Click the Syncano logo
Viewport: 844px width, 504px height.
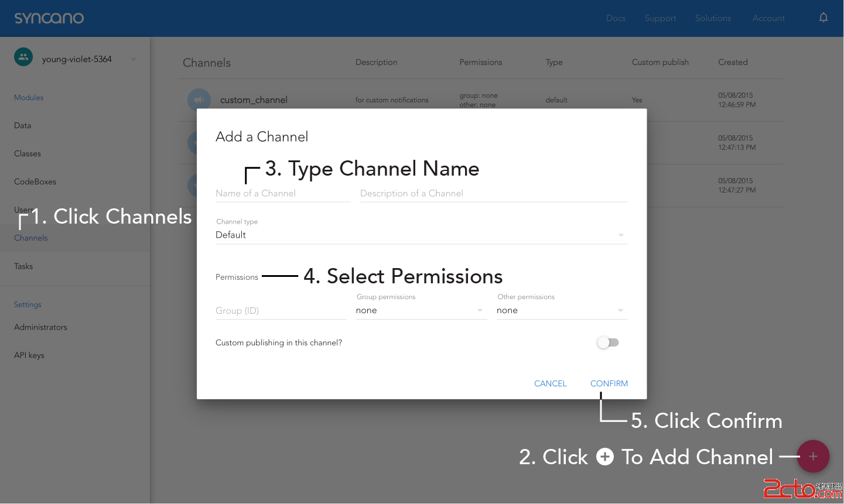pos(49,18)
